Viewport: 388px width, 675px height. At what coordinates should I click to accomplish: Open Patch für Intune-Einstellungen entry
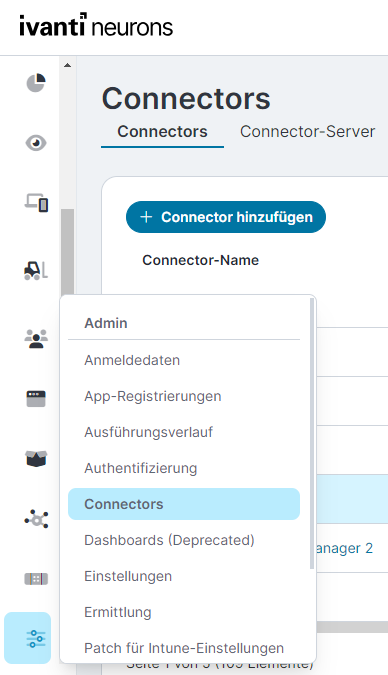coord(184,648)
